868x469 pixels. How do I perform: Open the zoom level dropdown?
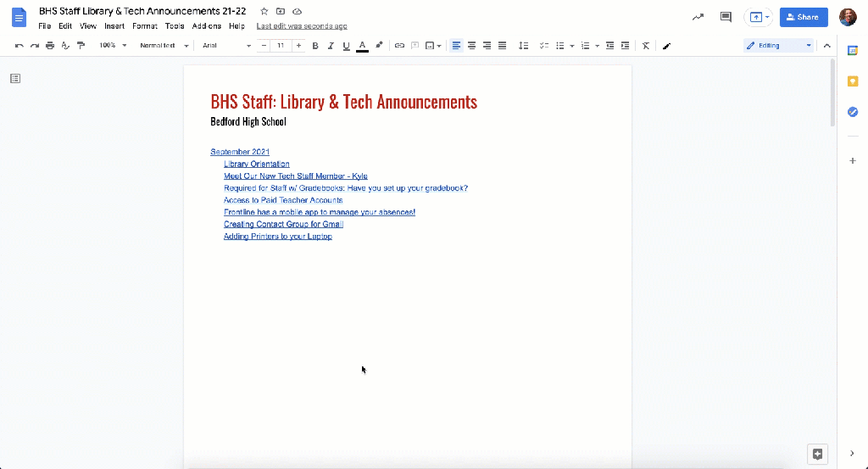pos(113,46)
